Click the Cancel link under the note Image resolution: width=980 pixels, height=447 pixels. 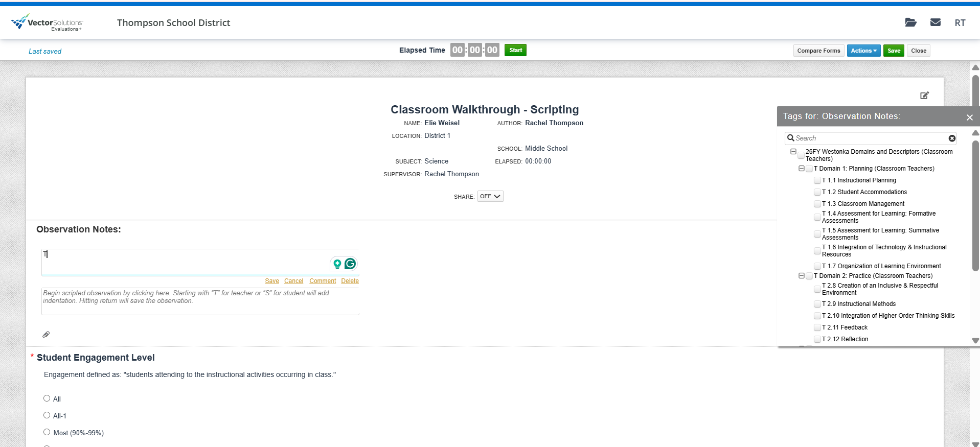(x=293, y=281)
